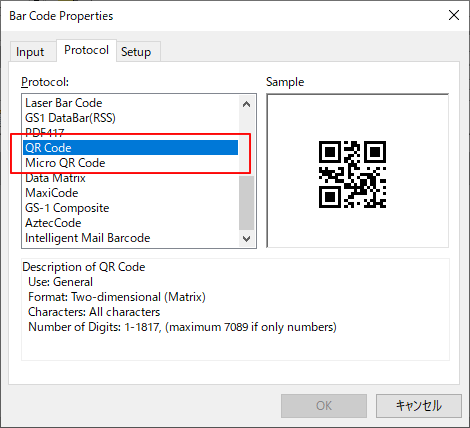Switch to the Setup tab
This screenshot has height=428, width=470.
point(138,52)
